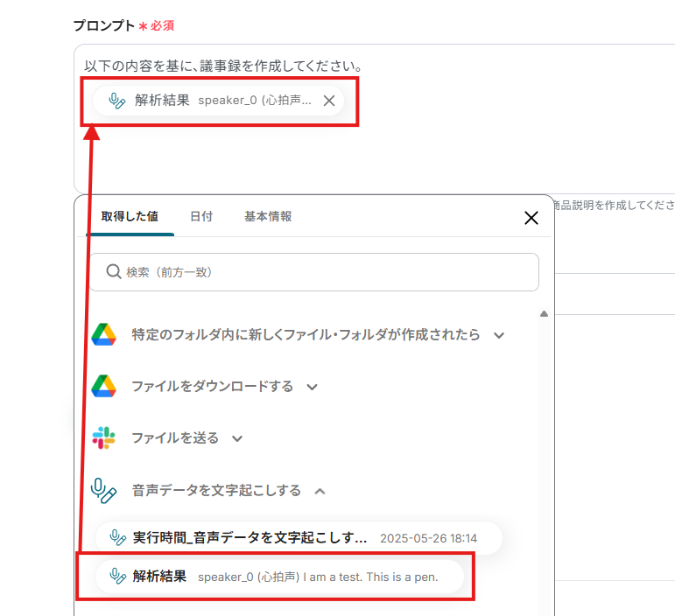Click the prompt text 以下の内容を基に、議事録を作成してください
The height and width of the screenshot is (616, 675).
[x=223, y=66]
